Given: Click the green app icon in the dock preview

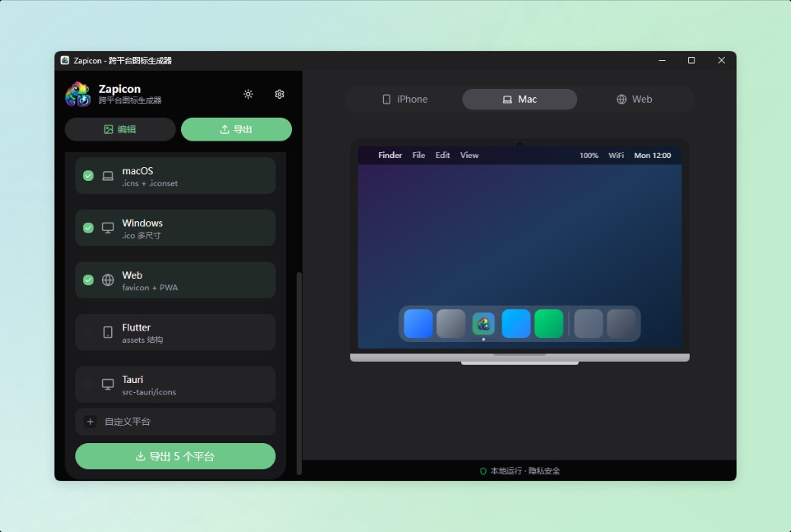Looking at the screenshot, I should pyautogui.click(x=549, y=323).
